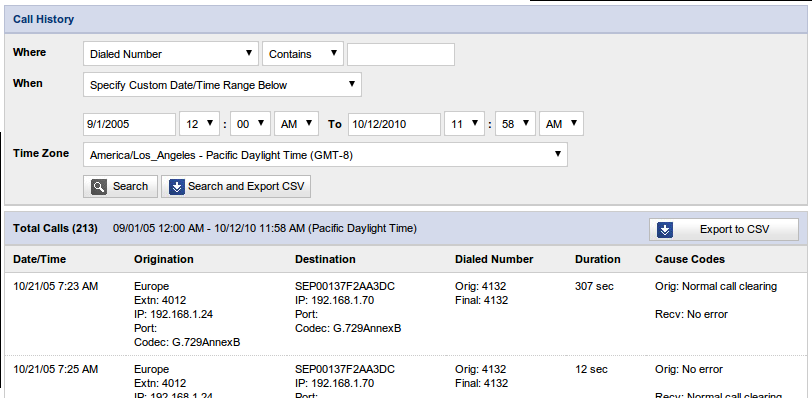Screen dimensions: 812x398
Task: Open the start hour 12 dropdown
Action: point(199,124)
